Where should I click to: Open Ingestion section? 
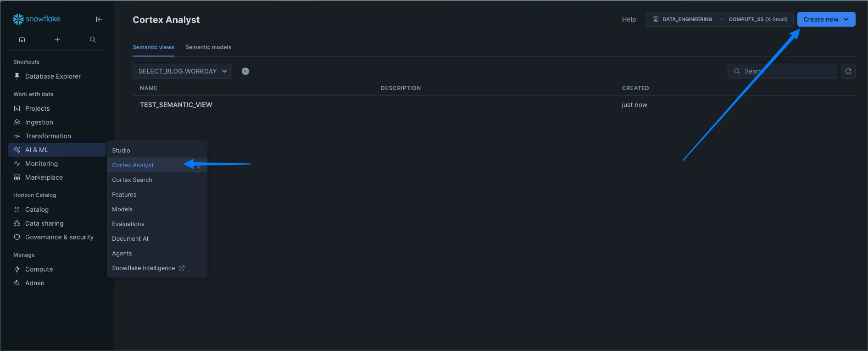(57, 122)
